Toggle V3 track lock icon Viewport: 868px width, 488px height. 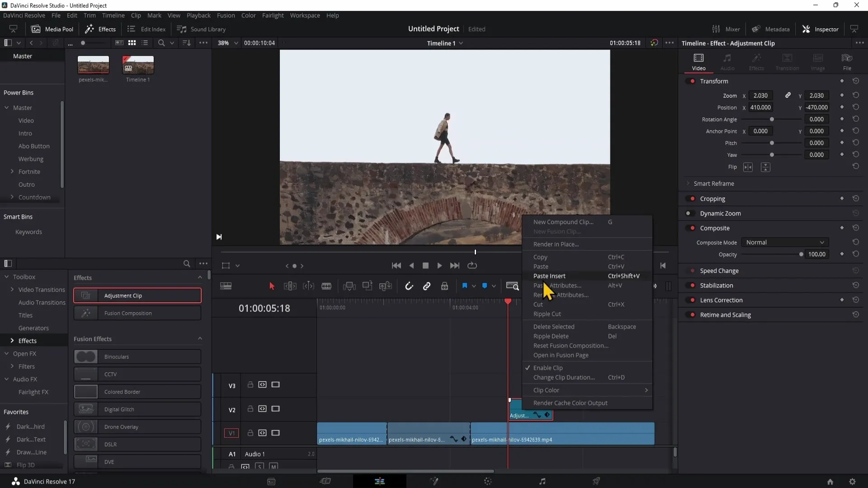[x=250, y=385]
